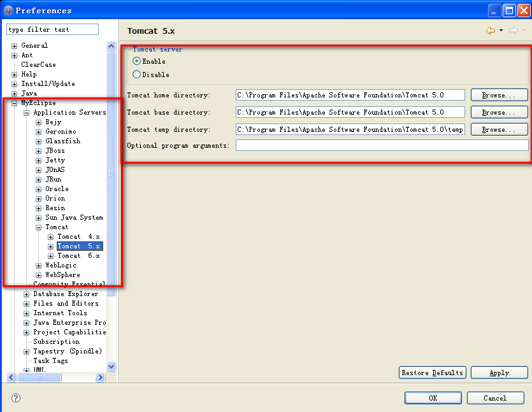The width and height of the screenshot is (532, 412).
Task: Collapse the MyEclipse tree node
Action: 14,103
